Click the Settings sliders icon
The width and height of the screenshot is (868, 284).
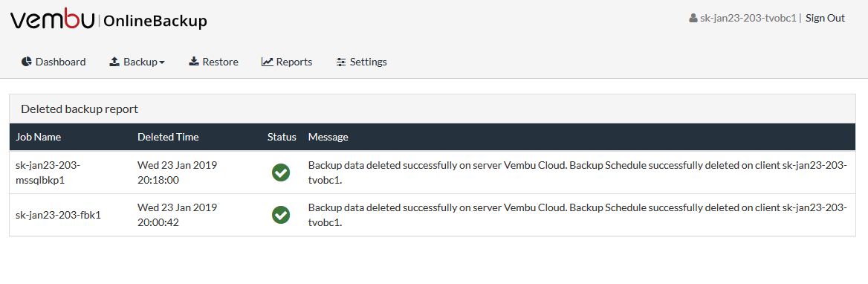tap(341, 62)
